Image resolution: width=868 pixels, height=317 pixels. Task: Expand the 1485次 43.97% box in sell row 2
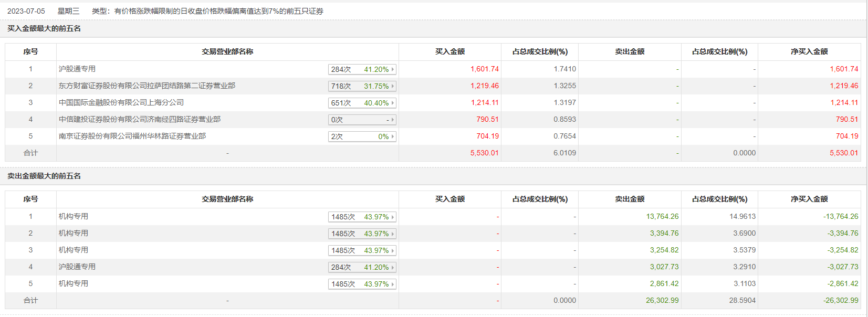392,234
